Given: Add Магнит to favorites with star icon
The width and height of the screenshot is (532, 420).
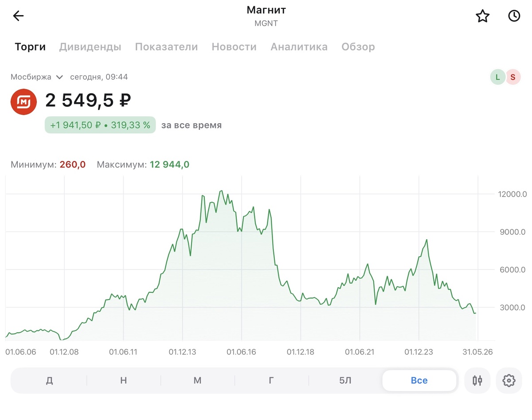Looking at the screenshot, I should (482, 16).
